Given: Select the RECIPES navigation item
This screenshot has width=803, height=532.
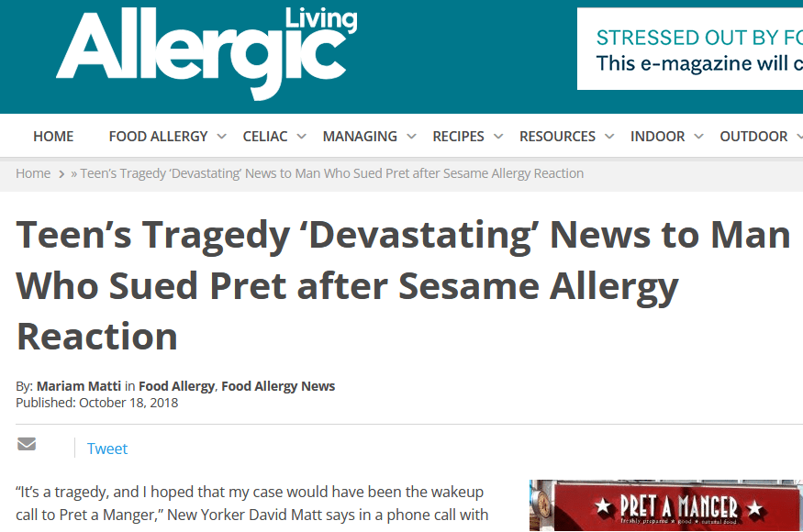Looking at the screenshot, I should [458, 137].
